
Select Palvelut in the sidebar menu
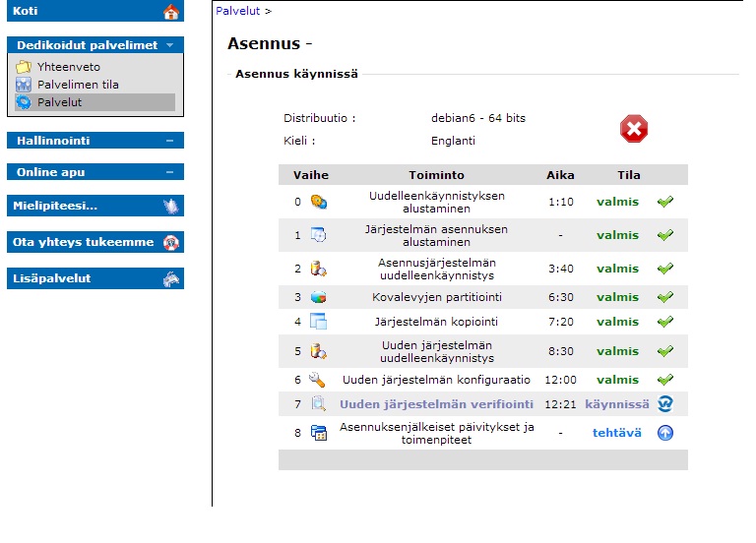coord(59,102)
